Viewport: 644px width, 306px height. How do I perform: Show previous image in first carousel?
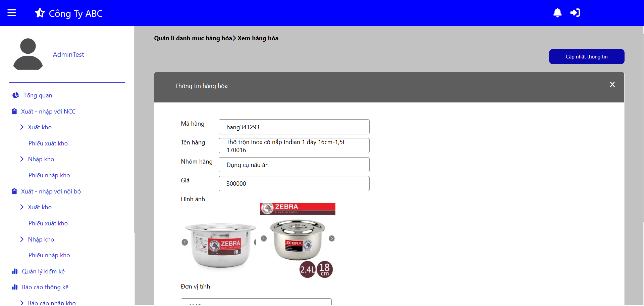click(x=185, y=242)
